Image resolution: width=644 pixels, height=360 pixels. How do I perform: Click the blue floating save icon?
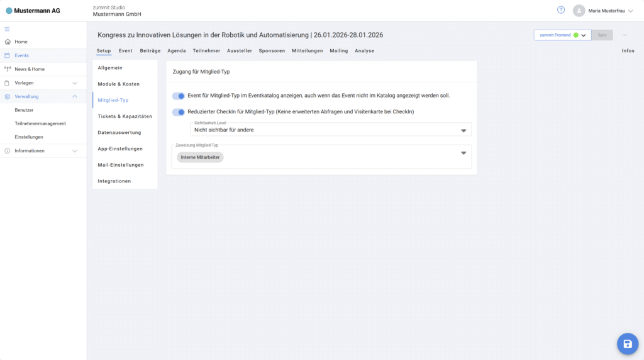click(x=627, y=344)
